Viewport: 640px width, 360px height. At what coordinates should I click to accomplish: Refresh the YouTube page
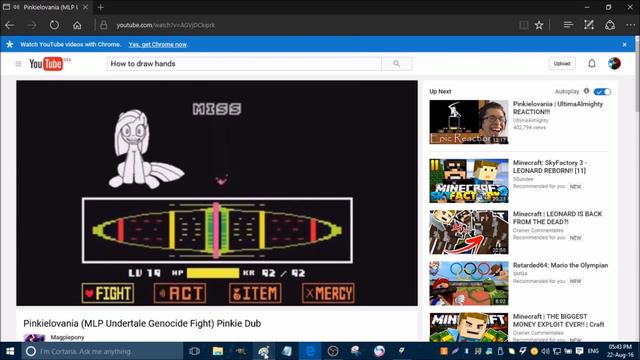pyautogui.click(x=54, y=25)
